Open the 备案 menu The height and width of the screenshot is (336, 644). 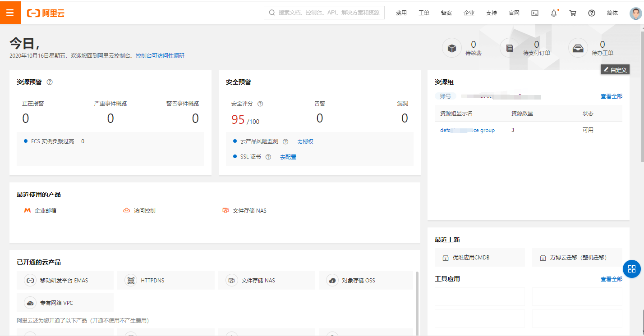[x=446, y=13]
